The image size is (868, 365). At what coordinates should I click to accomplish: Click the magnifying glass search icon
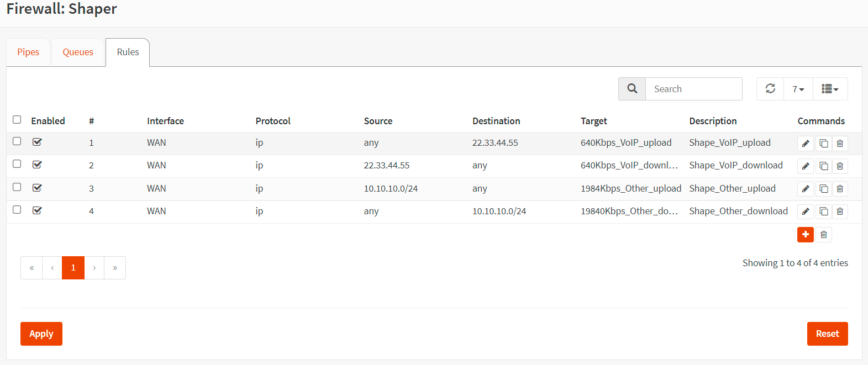(x=632, y=89)
